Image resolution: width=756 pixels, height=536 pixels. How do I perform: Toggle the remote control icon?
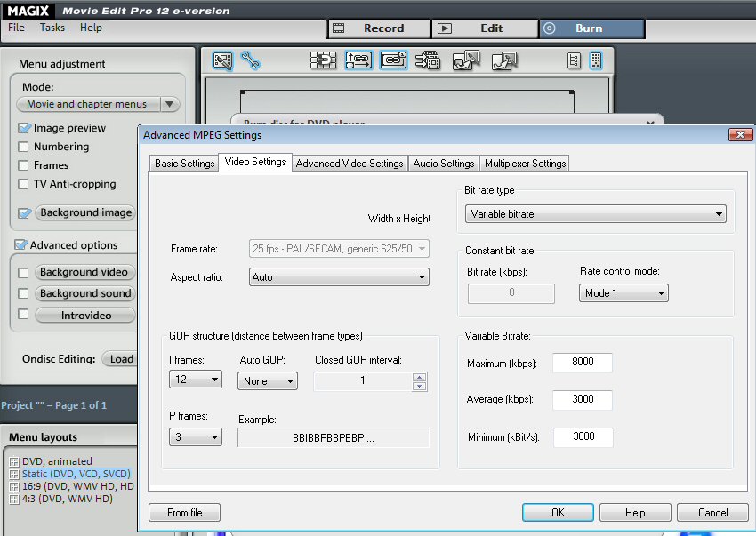596,60
